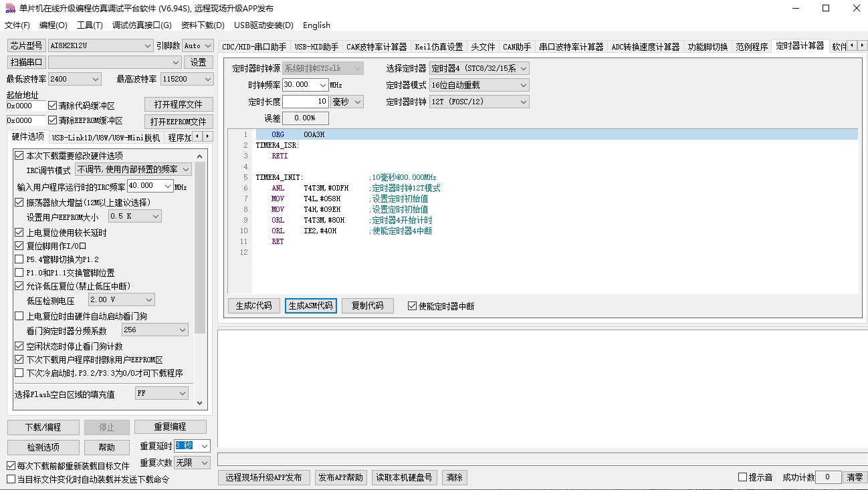Enable P1.0和P1.1交换管脚位置 checkbox
This screenshot has width=868, height=490.
click(x=19, y=273)
